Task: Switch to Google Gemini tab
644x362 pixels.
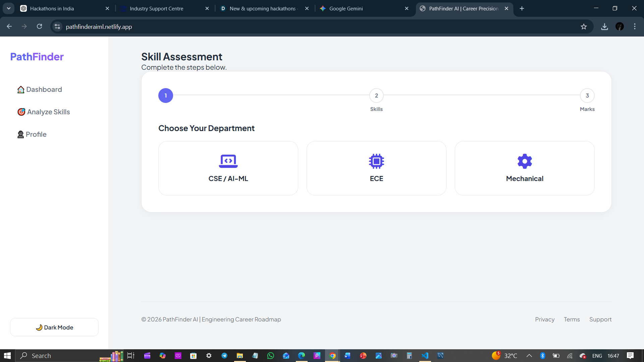Action: pos(346,8)
